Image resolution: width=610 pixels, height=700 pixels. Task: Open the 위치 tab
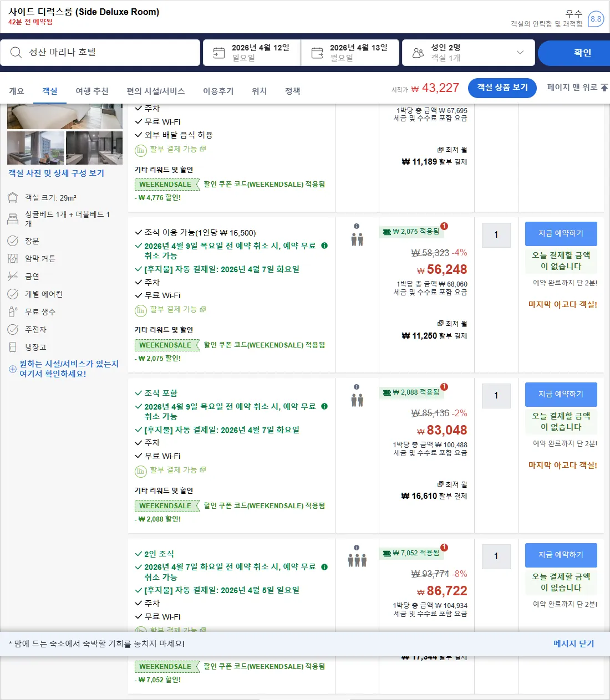pos(260,91)
